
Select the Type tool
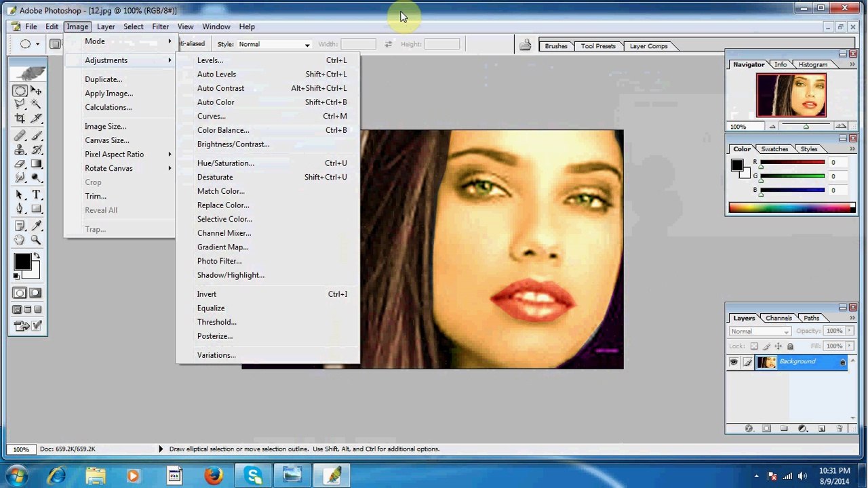pyautogui.click(x=36, y=195)
